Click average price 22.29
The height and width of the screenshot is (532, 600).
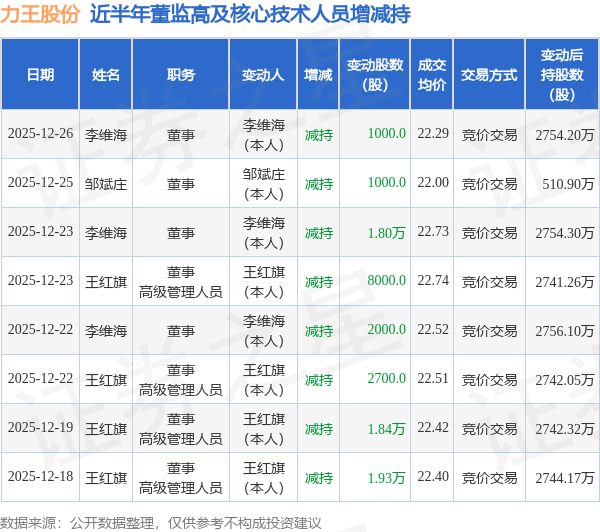coord(433,134)
